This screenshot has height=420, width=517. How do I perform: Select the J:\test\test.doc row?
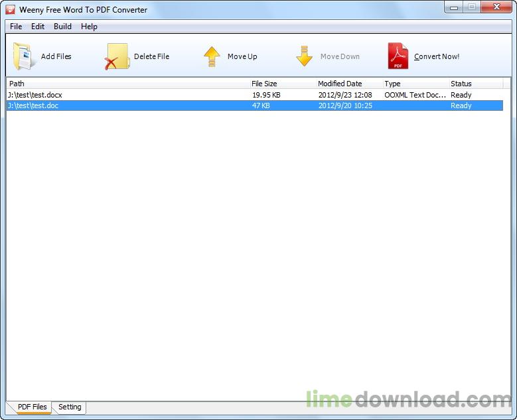tap(255, 105)
